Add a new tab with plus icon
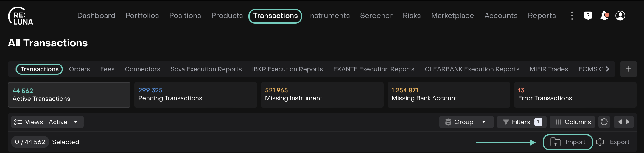 629,69
